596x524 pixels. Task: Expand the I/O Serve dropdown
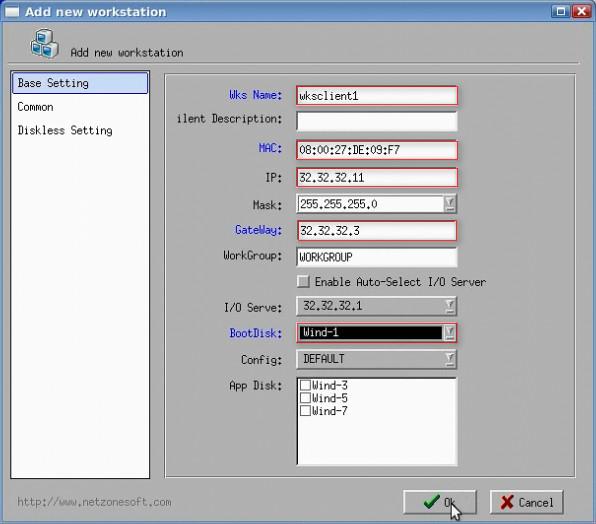(x=450, y=306)
